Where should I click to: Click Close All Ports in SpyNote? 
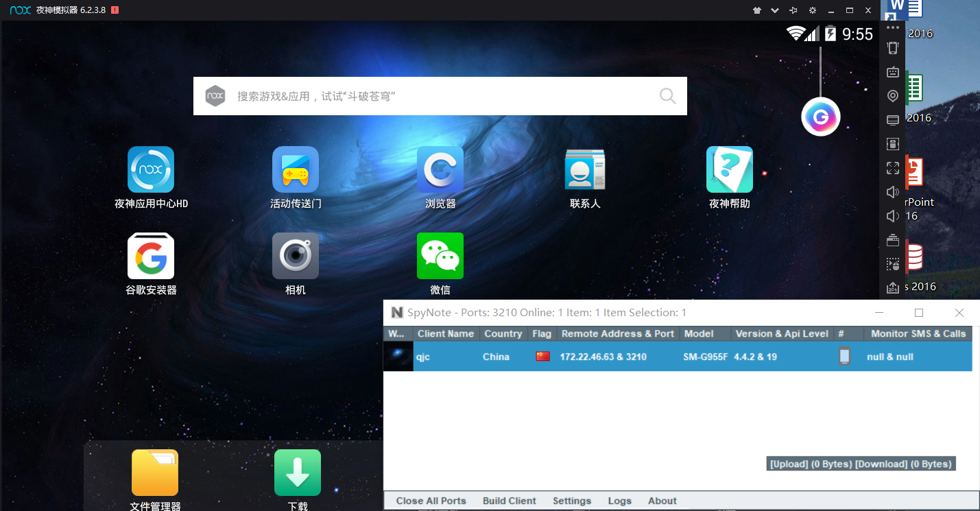pos(431,501)
